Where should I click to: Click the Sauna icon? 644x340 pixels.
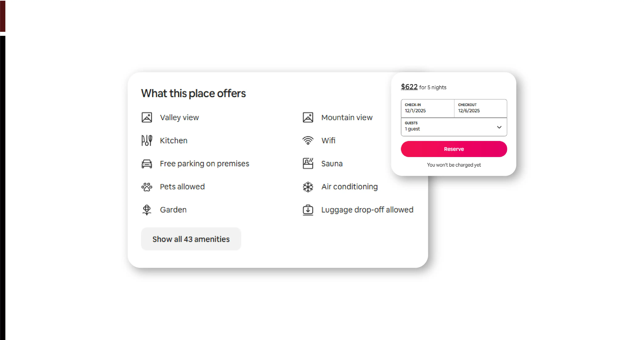point(308,164)
